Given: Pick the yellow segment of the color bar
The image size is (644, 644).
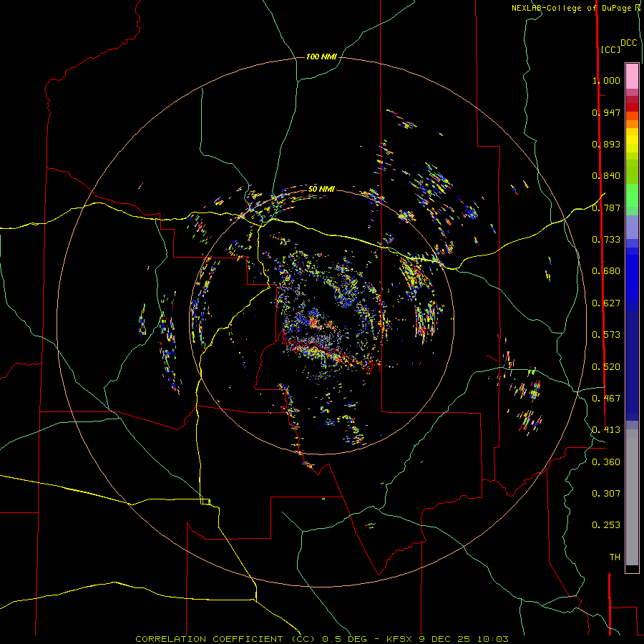Looking at the screenshot, I should coord(632,140).
